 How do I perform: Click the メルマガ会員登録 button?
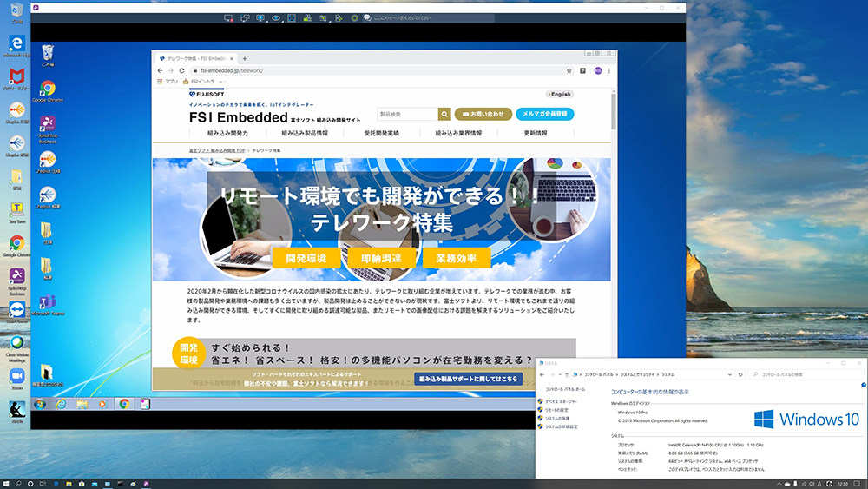(x=545, y=114)
